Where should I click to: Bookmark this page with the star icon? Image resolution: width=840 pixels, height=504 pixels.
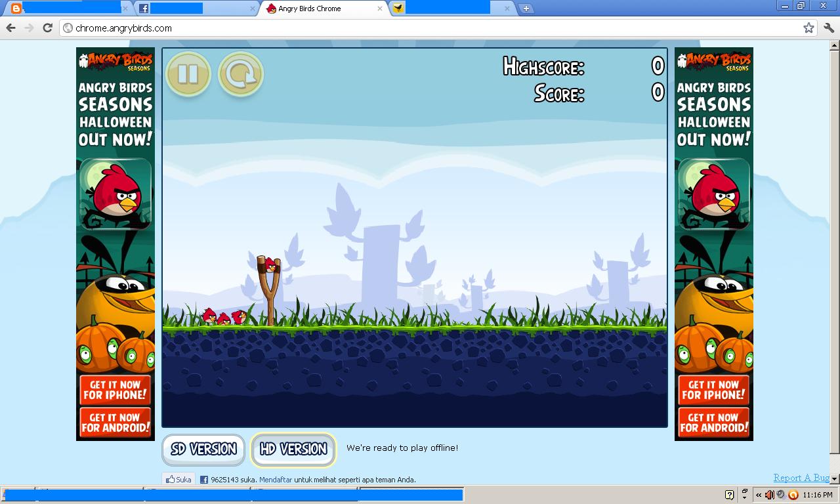pyautogui.click(x=808, y=28)
